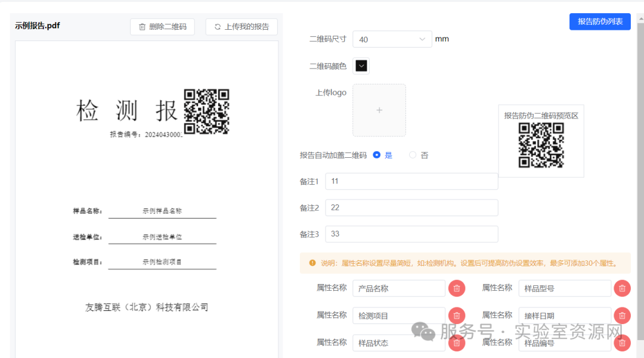Edit the 检测项目 attribute name field
Screen dimensions: 644x358
point(399,315)
